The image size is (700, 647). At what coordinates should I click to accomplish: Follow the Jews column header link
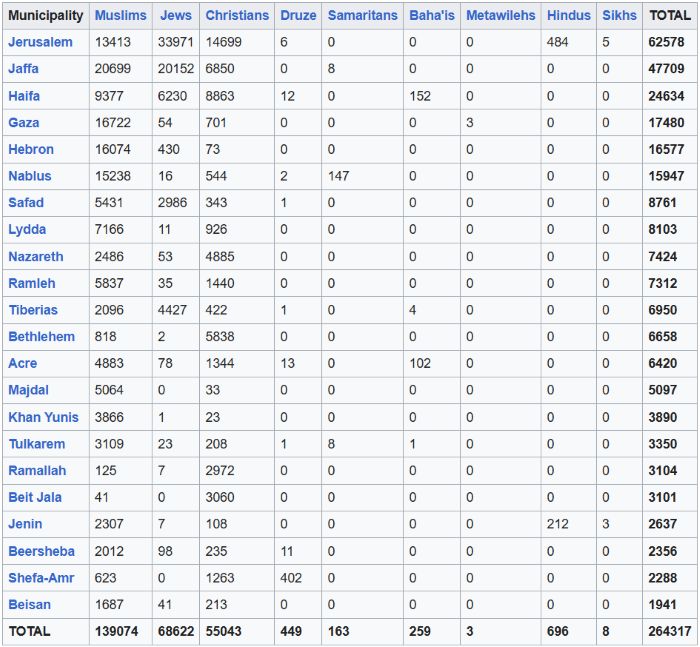[176, 15]
